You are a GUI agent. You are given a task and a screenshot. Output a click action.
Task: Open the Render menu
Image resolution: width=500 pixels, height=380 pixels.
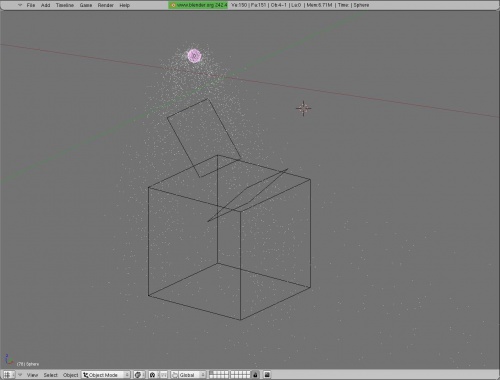[106, 5]
